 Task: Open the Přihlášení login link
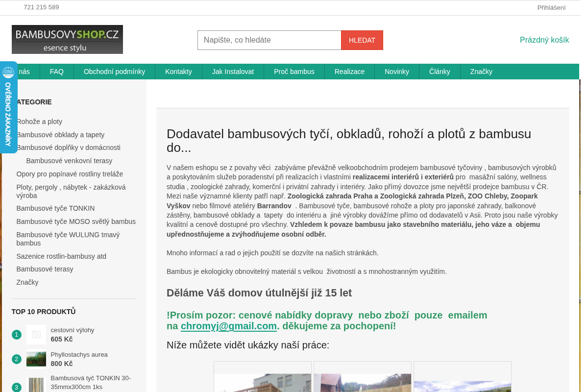tap(551, 7)
